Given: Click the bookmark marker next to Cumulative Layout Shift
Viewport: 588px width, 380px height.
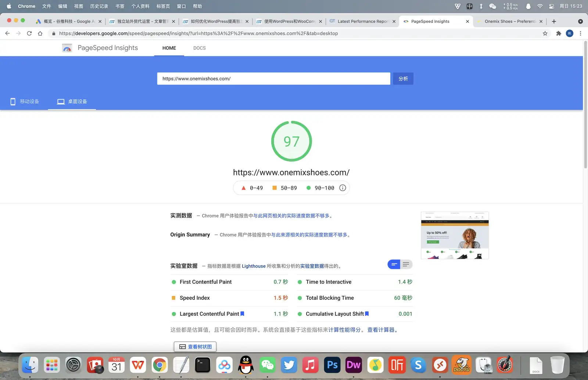Looking at the screenshot, I should point(367,314).
